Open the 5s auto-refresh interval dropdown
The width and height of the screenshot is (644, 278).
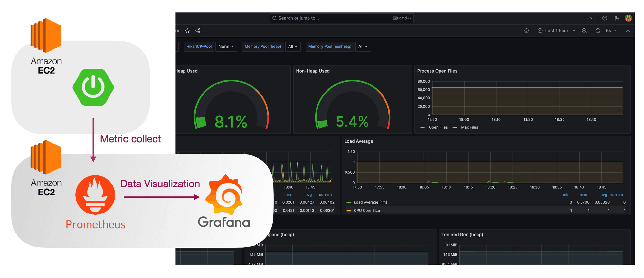coord(611,31)
